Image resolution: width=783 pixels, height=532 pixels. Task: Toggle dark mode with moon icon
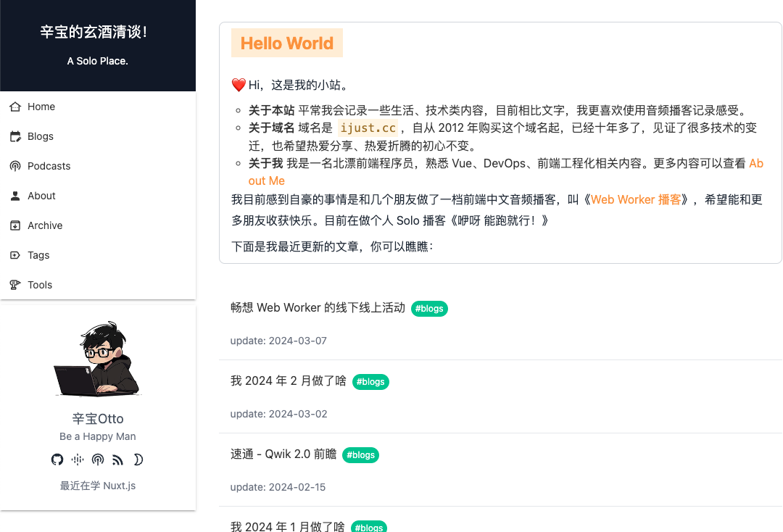point(138,460)
